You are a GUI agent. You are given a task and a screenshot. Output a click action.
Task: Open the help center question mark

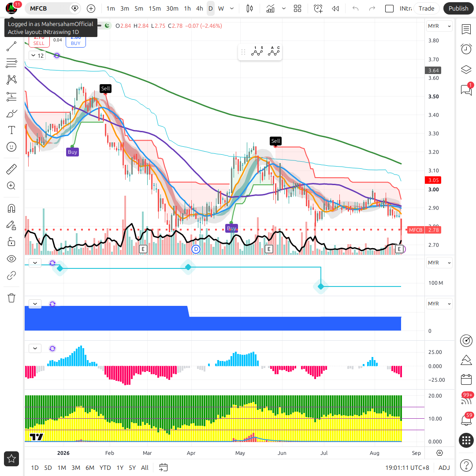click(466, 465)
